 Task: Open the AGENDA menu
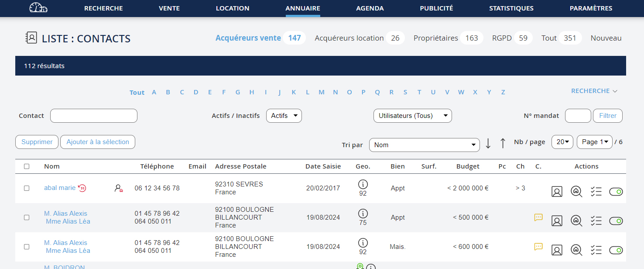pyautogui.click(x=370, y=8)
